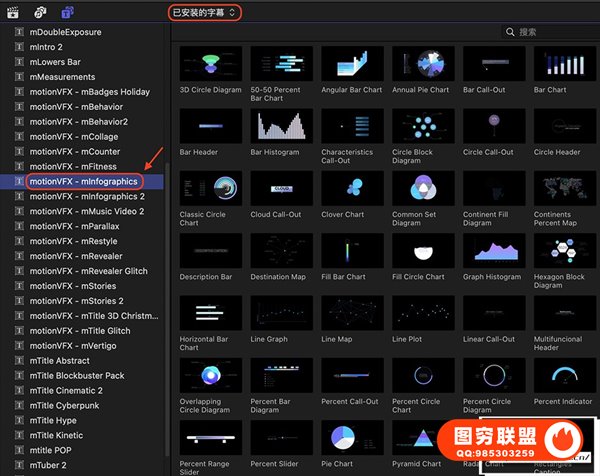This screenshot has height=476, width=600.
Task: Go to the motionVFX - mCounter category
Action: (x=76, y=151)
